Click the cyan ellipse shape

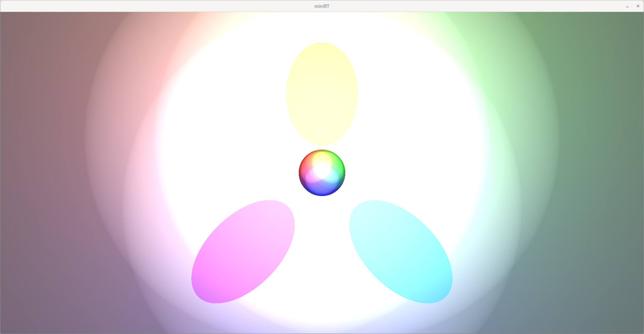click(x=401, y=251)
